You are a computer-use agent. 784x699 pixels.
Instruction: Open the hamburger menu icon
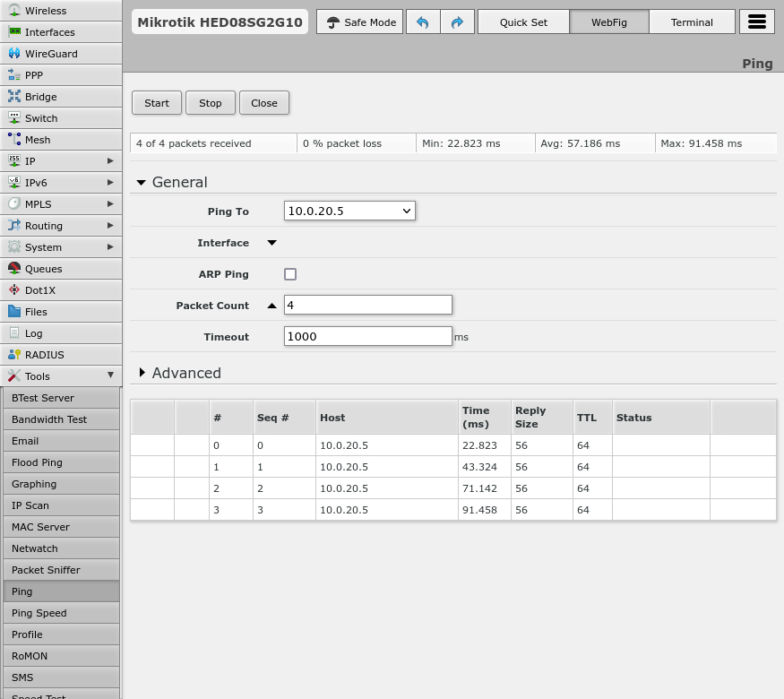pos(756,22)
